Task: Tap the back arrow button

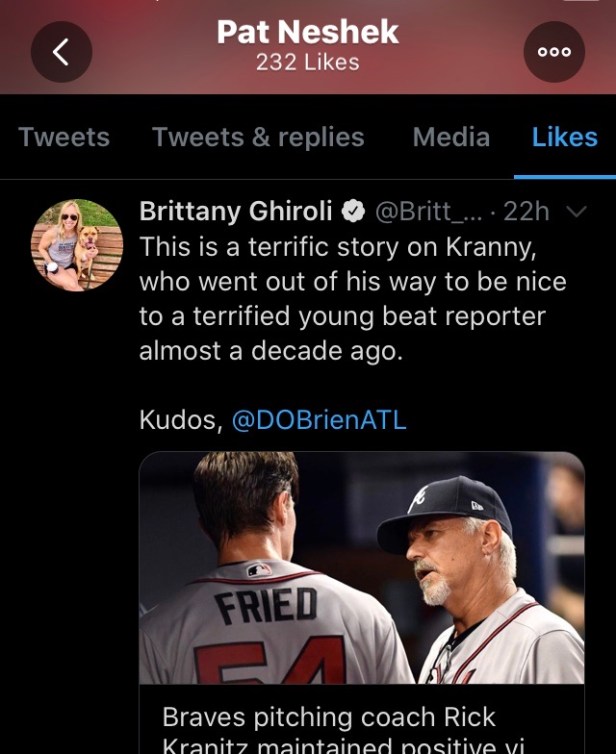Action: point(61,52)
